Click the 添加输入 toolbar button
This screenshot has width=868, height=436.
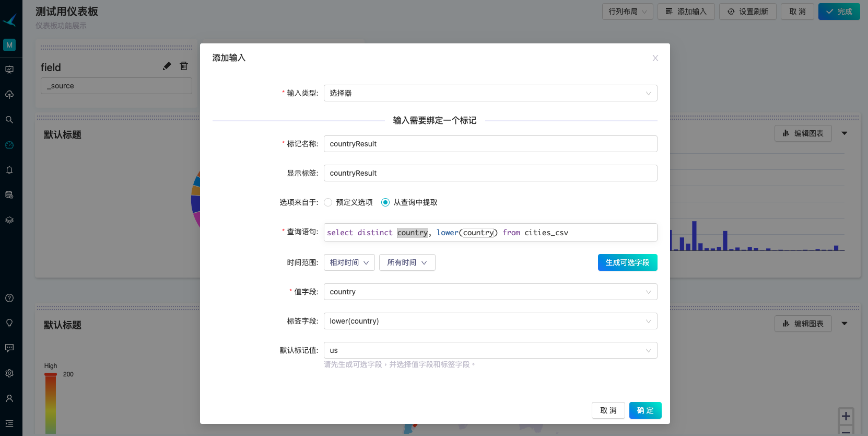tap(686, 12)
